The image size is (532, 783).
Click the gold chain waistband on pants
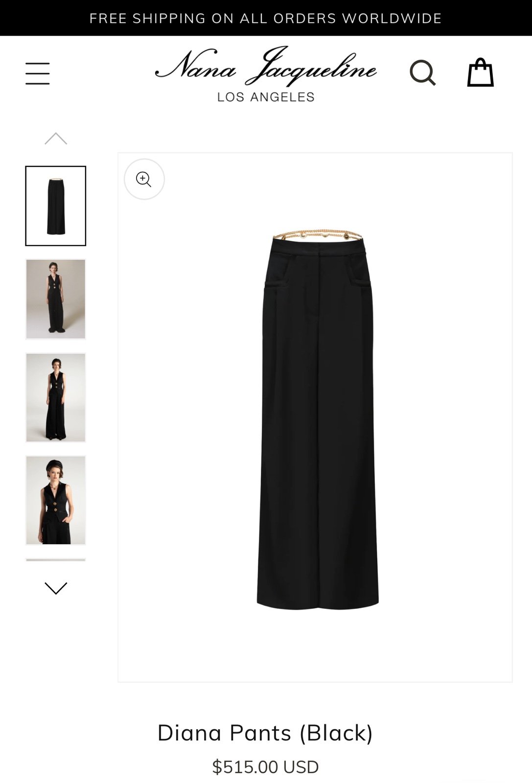pos(318,234)
